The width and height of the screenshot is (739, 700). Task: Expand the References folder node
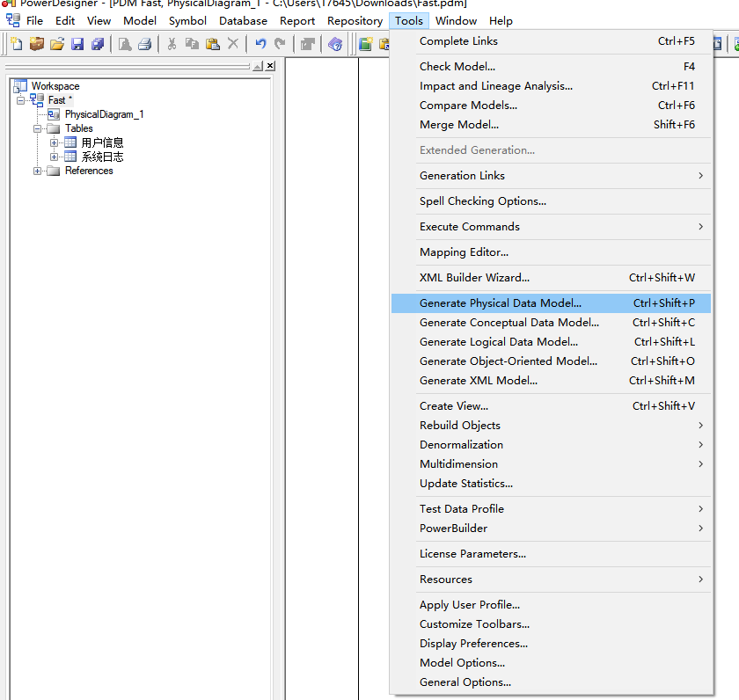37,171
